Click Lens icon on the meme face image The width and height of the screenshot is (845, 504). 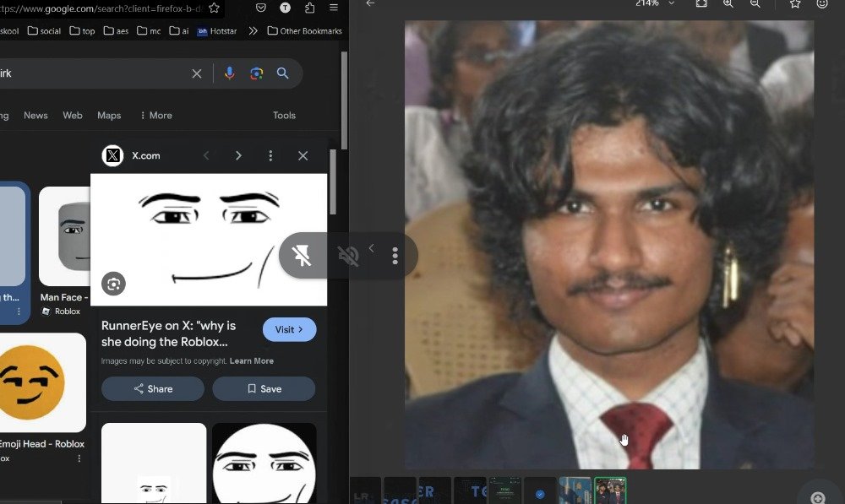tap(114, 284)
